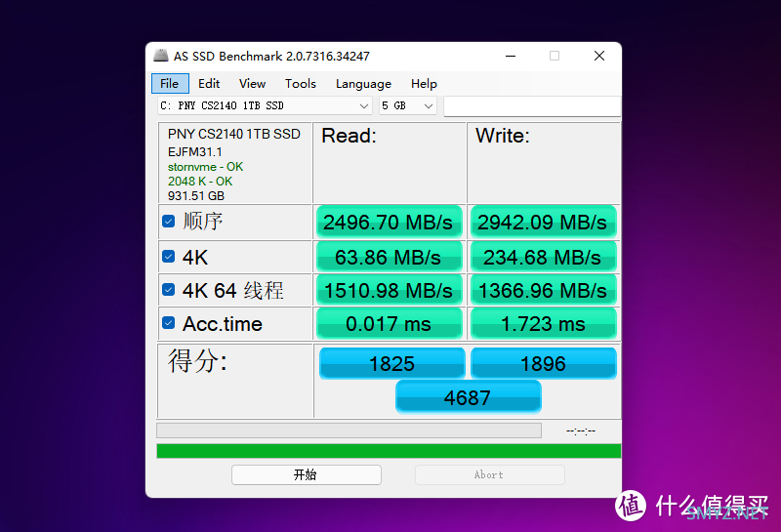Screen dimensions: 781x532
Task: Toggle the 4K test checkbox
Action: tap(168, 257)
